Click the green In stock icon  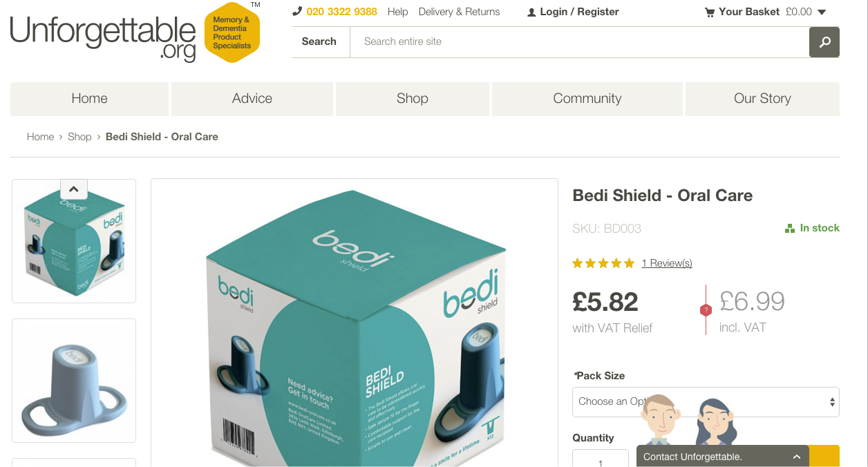coord(790,228)
